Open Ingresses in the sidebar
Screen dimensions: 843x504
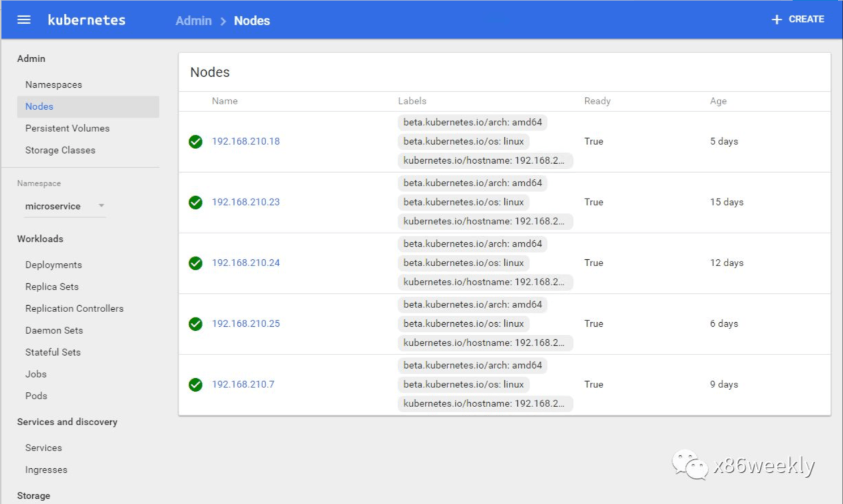[46, 469]
